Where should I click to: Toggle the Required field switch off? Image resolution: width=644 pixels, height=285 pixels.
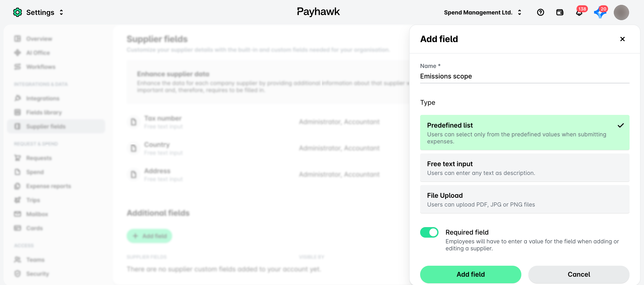point(429,232)
